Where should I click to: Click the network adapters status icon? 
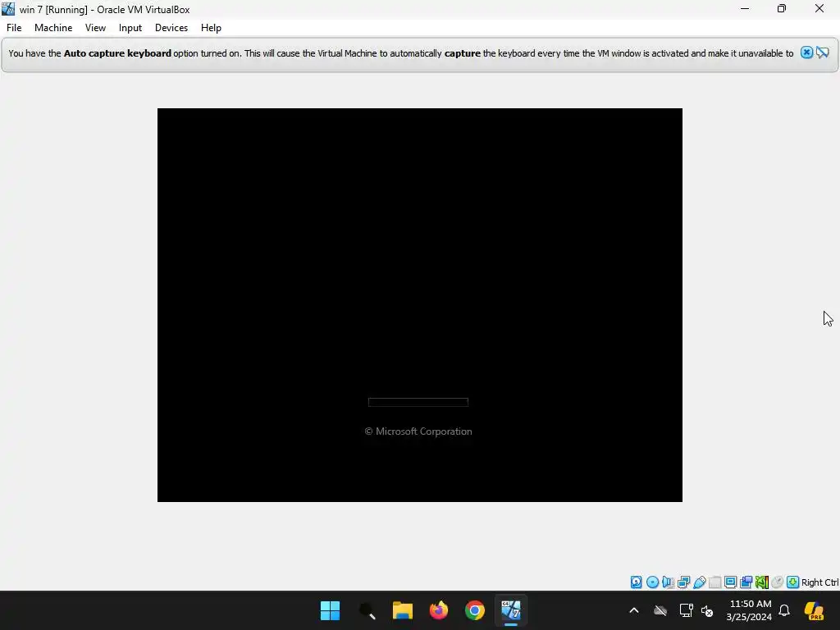[683, 582]
